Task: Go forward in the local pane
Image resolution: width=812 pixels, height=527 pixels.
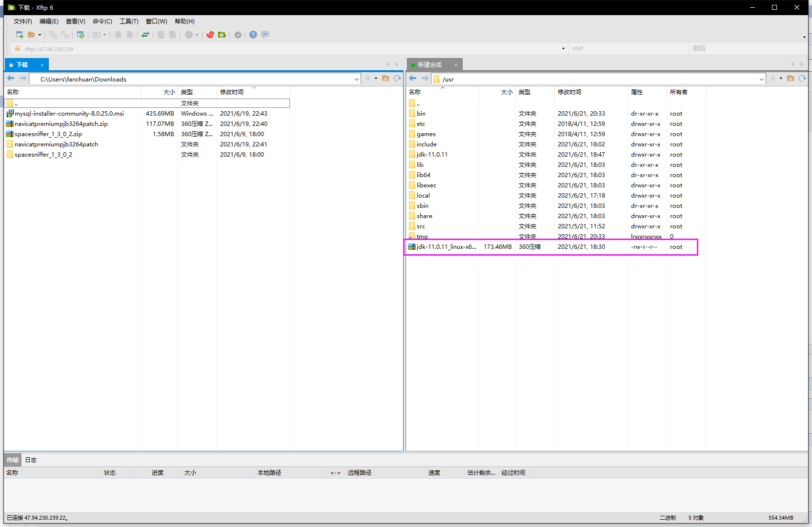Action: [x=23, y=79]
